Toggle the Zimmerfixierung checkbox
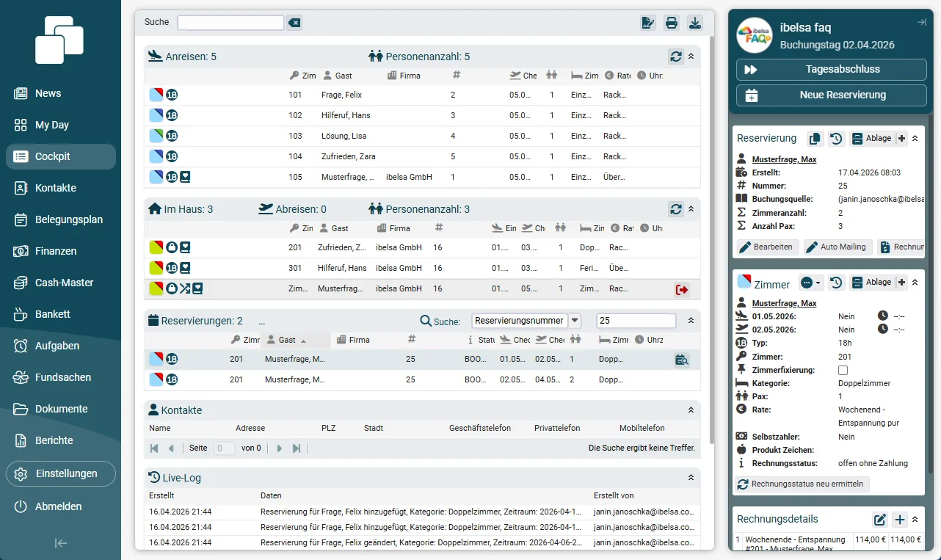This screenshot has width=941, height=560. coord(843,370)
